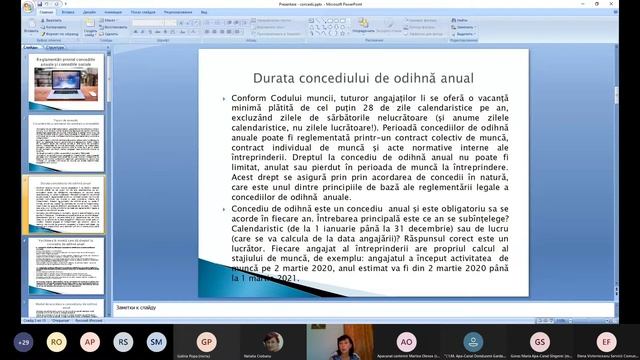Select slide 2 thumbnail in pane
Viewport: 640px width, 360px height.
[x=66, y=144]
